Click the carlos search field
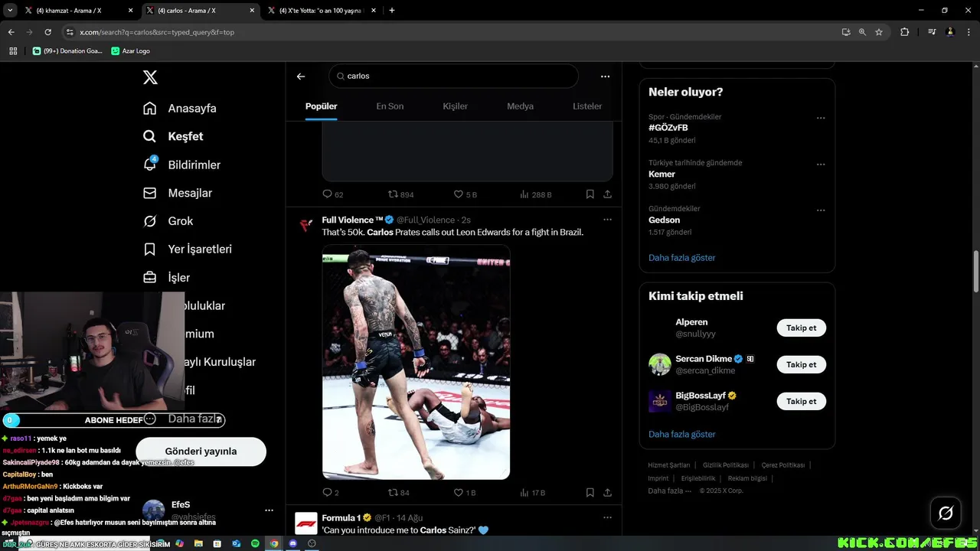Screen dimensions: 980x551 pyautogui.click(x=453, y=76)
